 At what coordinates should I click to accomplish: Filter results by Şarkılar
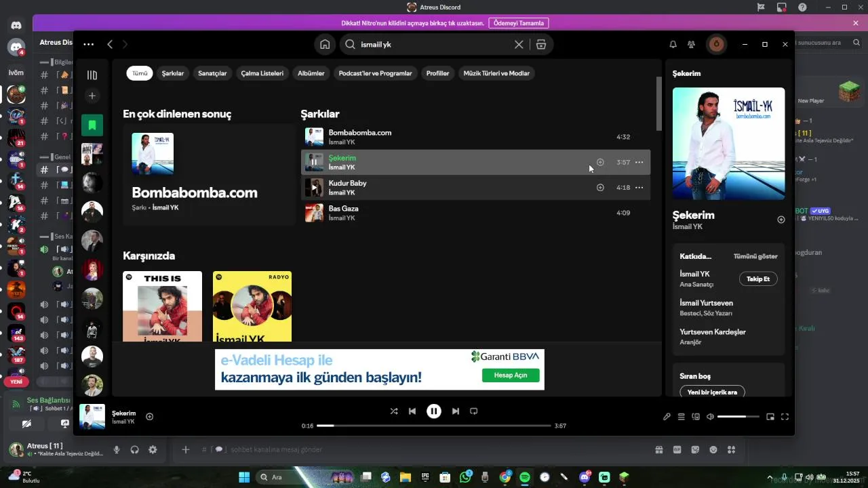(173, 73)
